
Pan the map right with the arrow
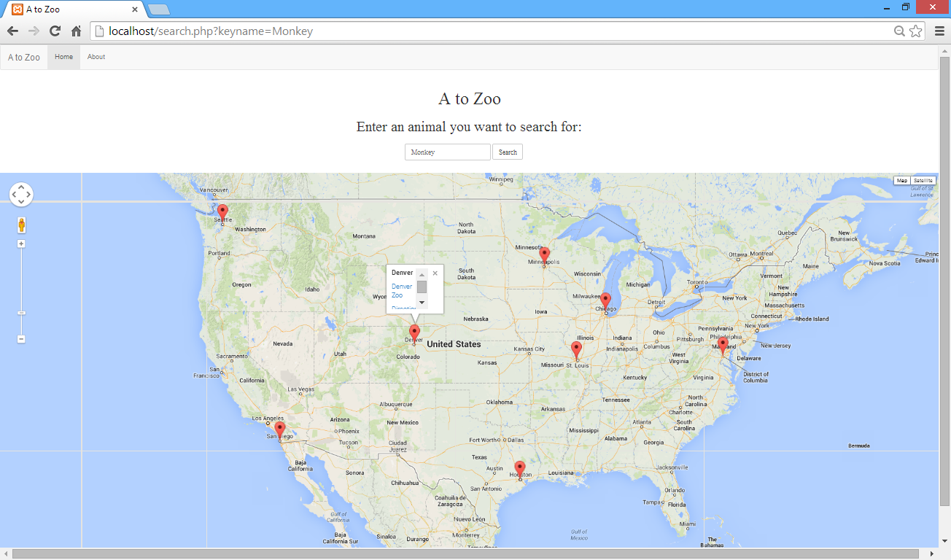pyautogui.click(x=29, y=195)
